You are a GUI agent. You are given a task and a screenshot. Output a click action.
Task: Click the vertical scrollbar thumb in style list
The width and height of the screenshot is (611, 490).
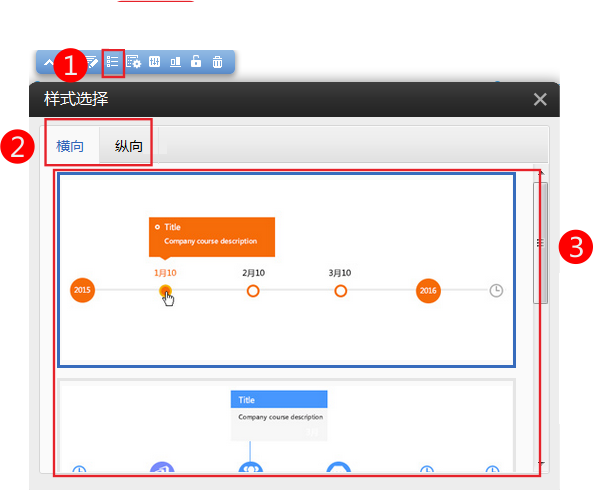(540, 242)
